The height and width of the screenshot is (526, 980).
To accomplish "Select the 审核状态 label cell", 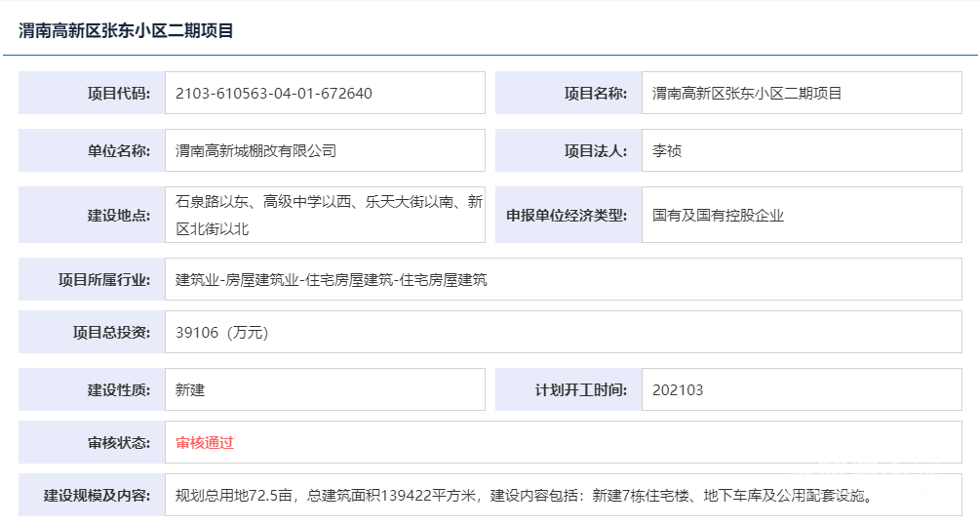I will [x=93, y=443].
